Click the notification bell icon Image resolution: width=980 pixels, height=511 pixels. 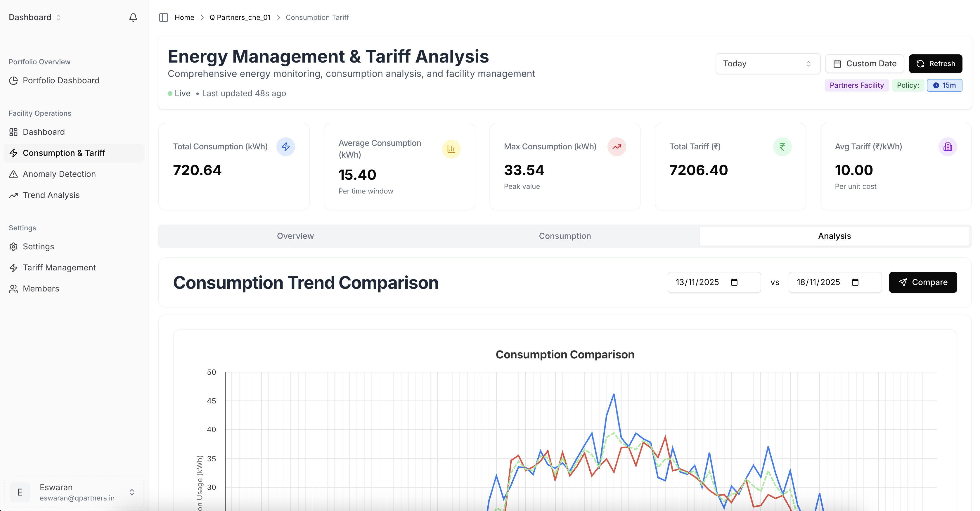point(133,18)
